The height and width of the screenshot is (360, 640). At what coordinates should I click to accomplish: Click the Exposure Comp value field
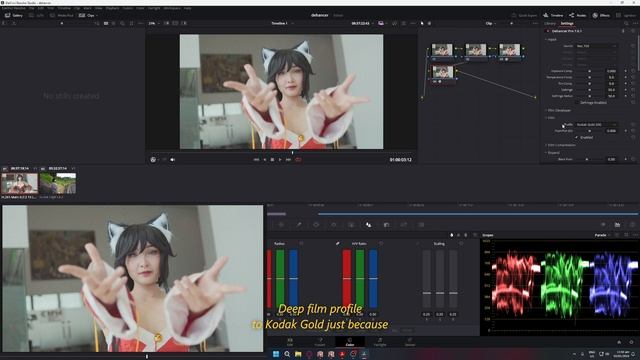[x=611, y=71]
